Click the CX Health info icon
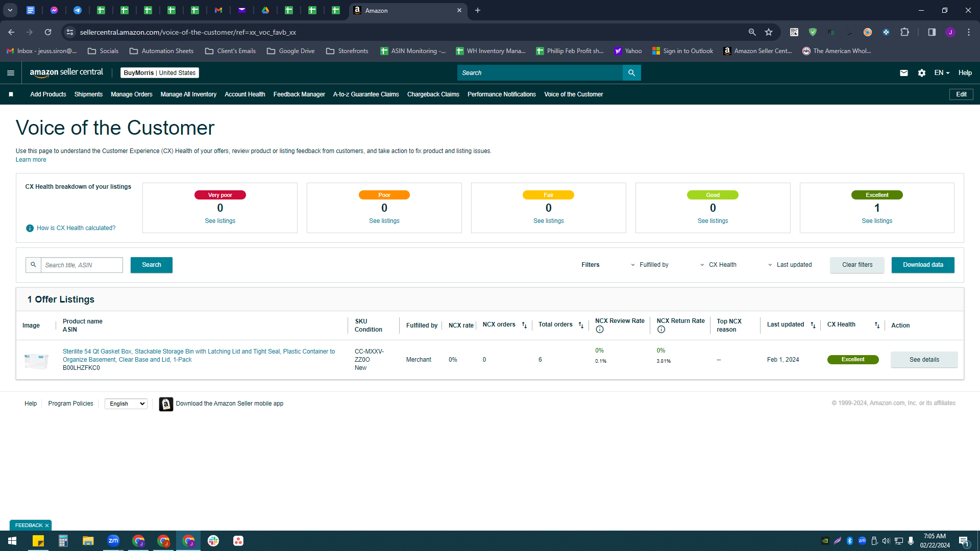Viewport: 980px width, 551px height. click(30, 228)
